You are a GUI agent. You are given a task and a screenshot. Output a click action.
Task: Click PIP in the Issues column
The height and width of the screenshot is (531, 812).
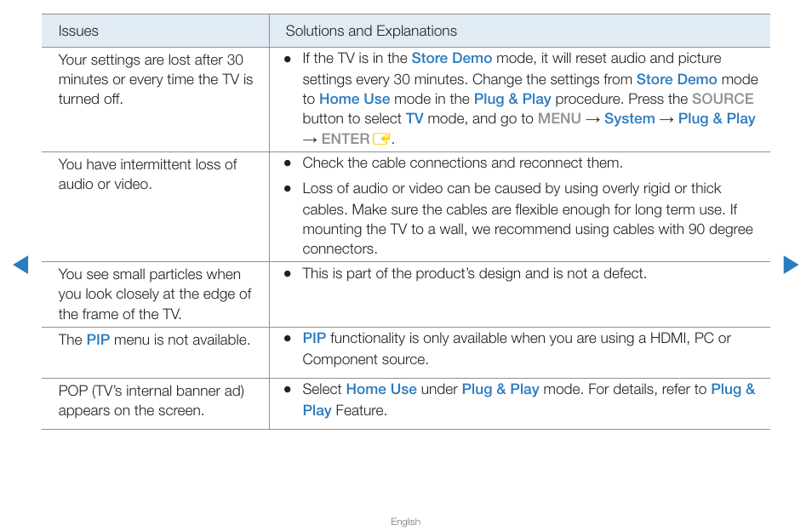click(98, 340)
